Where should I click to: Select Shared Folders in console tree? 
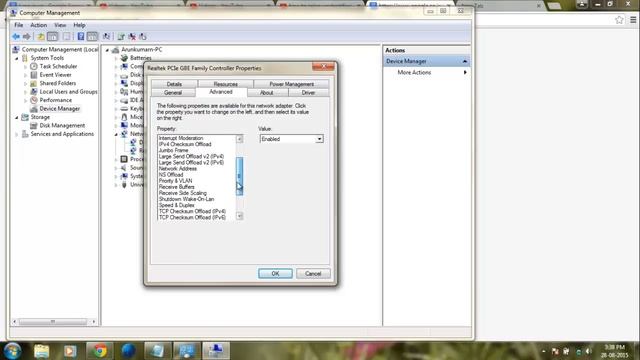click(x=58, y=83)
